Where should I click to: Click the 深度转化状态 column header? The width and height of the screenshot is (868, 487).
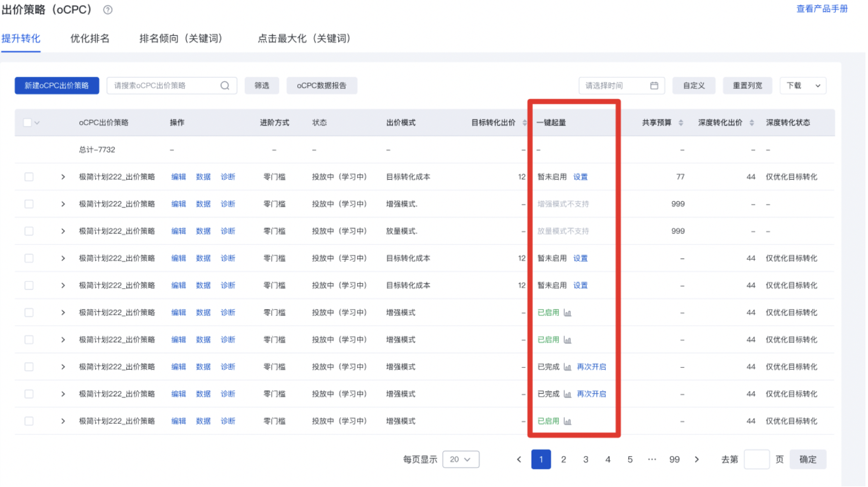pos(788,123)
